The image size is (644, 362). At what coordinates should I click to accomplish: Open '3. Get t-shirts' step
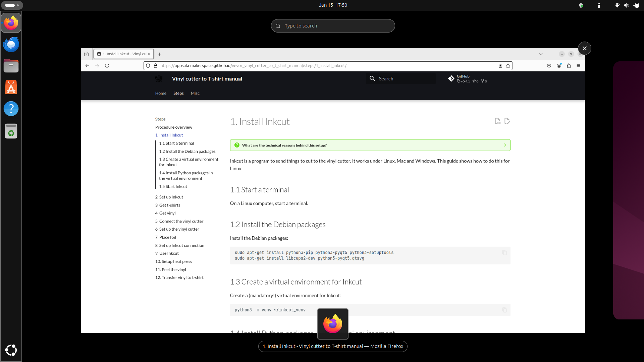(x=168, y=205)
